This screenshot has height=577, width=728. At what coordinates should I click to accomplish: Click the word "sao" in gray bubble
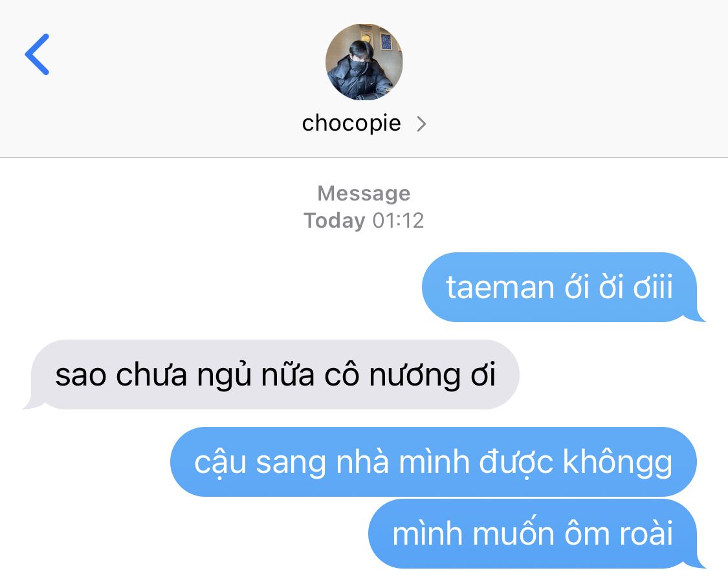point(81,376)
